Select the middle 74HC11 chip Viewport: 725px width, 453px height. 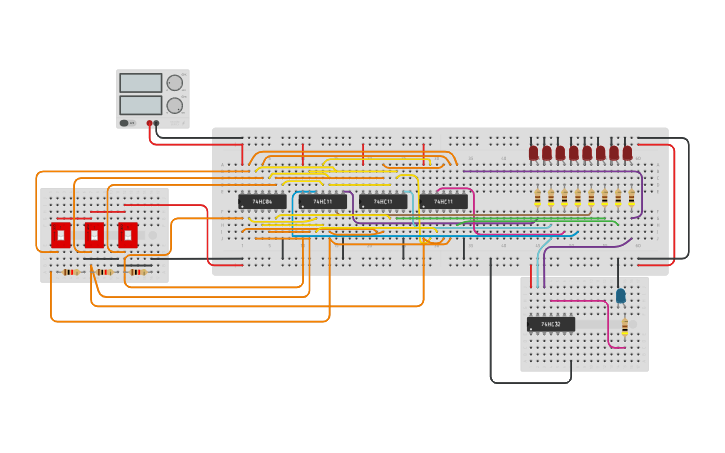point(383,202)
